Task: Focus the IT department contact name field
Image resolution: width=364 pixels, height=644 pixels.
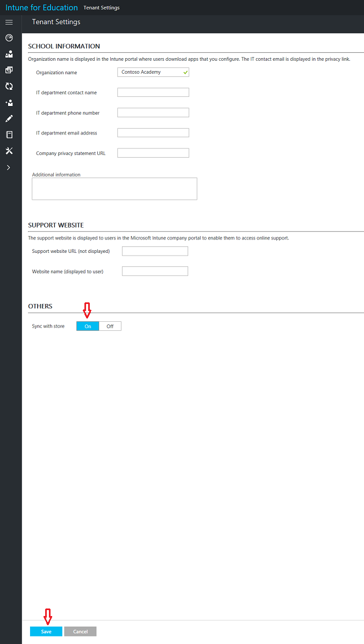Action: 153,92
